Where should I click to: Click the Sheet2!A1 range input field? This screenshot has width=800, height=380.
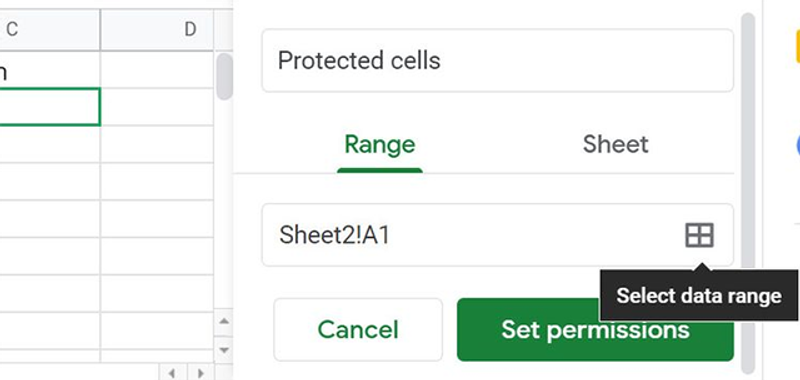click(497, 235)
